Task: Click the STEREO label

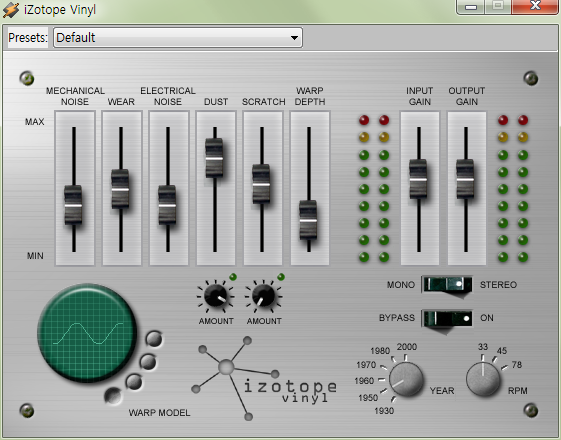Action: pos(498,285)
